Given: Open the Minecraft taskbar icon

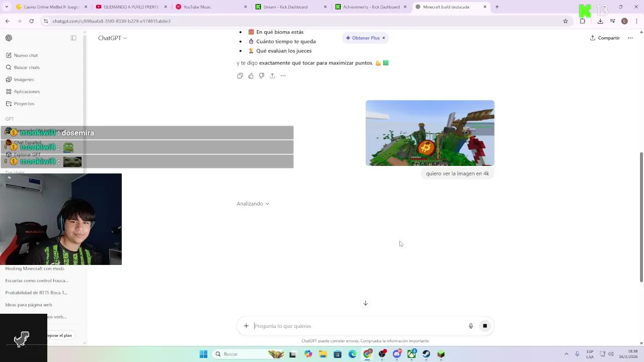Looking at the screenshot, I should click(441, 354).
